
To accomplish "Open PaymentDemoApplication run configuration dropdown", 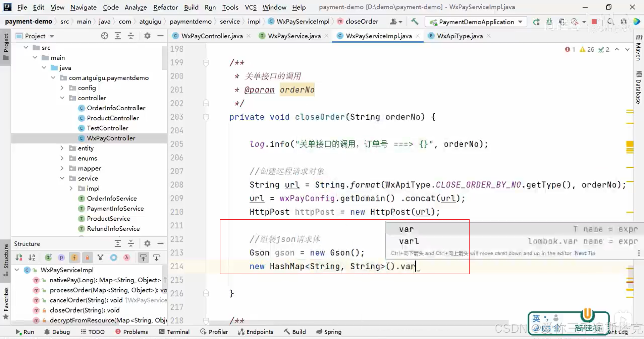I will click(x=476, y=22).
